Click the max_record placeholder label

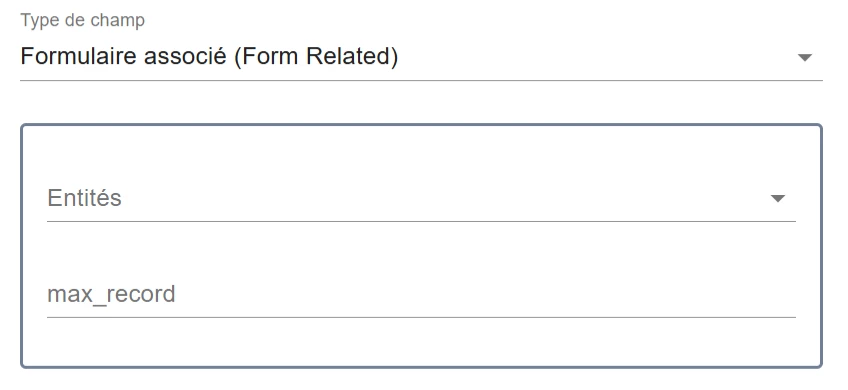pyautogui.click(x=111, y=294)
